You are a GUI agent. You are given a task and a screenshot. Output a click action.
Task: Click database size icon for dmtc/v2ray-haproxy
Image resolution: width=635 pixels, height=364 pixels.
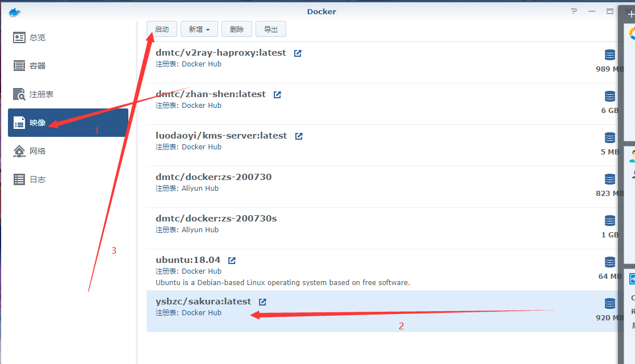click(x=610, y=55)
